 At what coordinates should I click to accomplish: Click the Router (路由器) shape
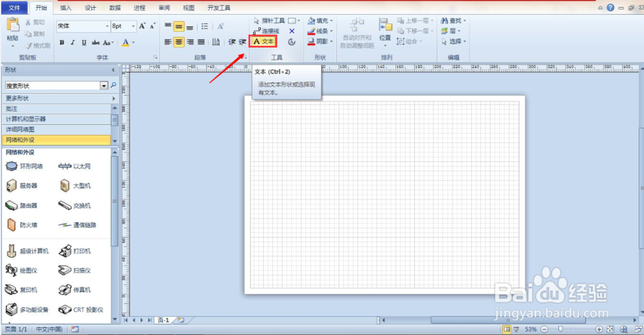coord(21,206)
